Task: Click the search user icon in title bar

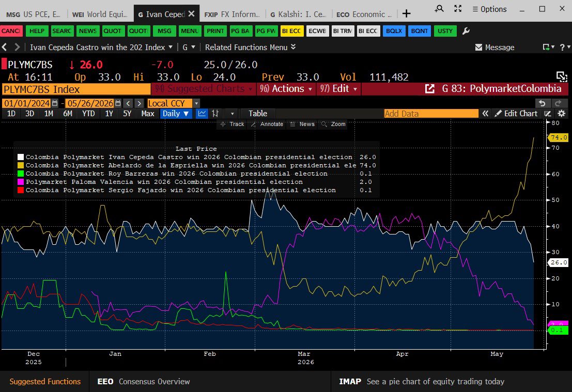Action: pos(439,9)
